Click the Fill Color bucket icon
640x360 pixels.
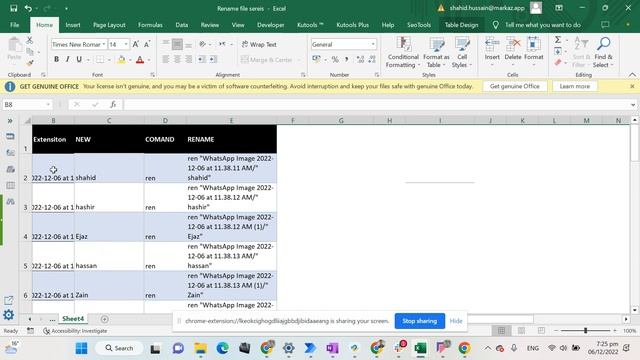(x=121, y=60)
